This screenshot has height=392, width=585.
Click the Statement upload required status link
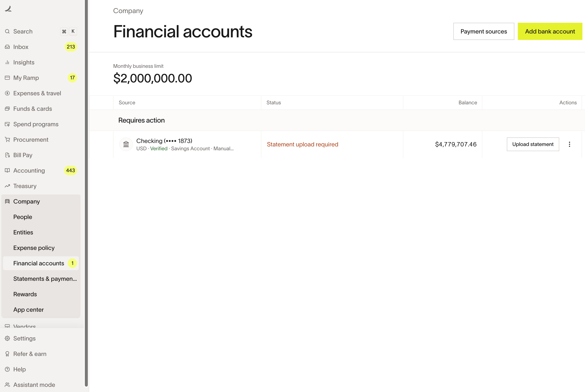302,144
